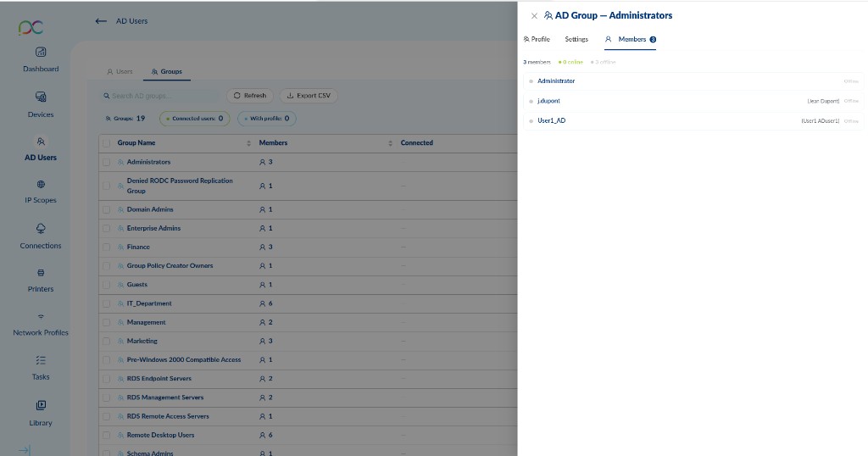Screen dimensions: 868x456
Task: Click the status dot next to User1_AD
Action: coord(531,121)
